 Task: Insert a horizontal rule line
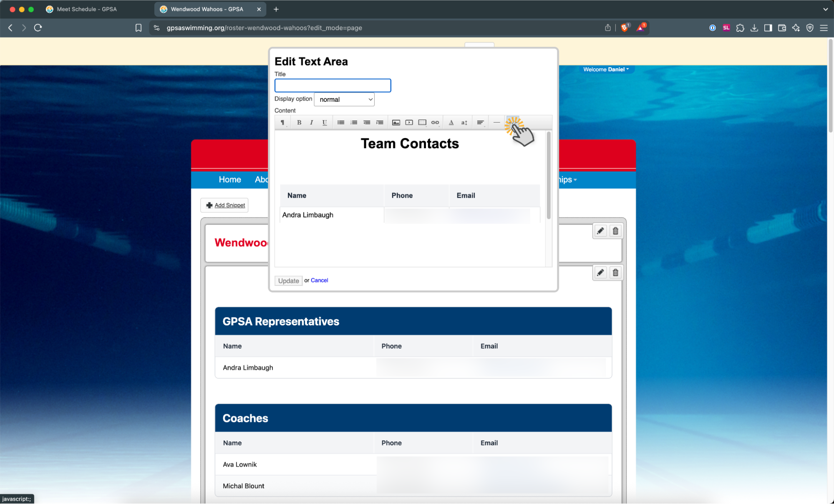pos(496,122)
